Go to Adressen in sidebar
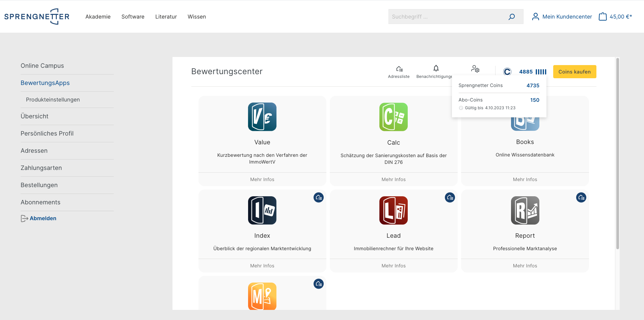Screen dimensions: 644x320 [34, 151]
